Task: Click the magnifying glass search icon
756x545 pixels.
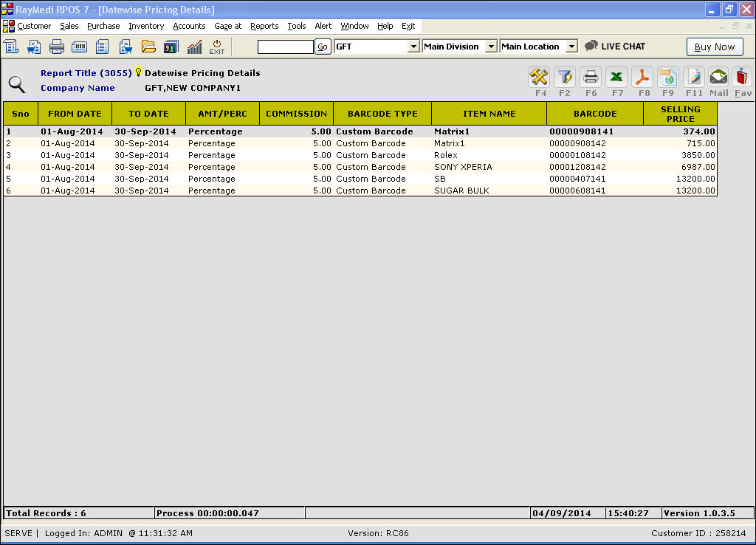Action: pos(16,84)
